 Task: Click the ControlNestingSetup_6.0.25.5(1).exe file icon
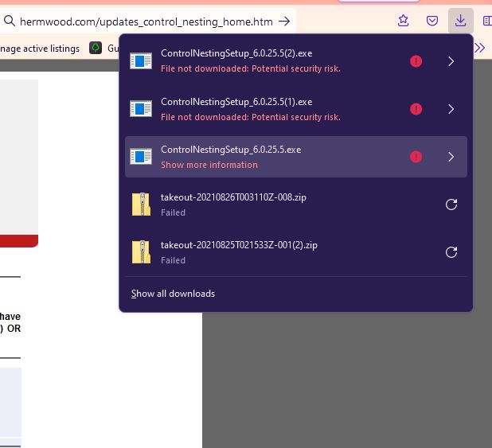[x=141, y=108]
